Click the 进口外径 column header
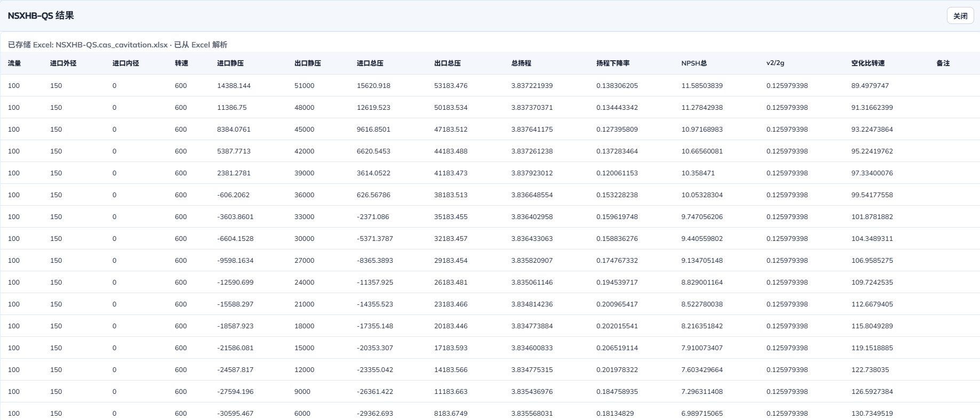The height and width of the screenshot is (420, 980). [x=63, y=63]
